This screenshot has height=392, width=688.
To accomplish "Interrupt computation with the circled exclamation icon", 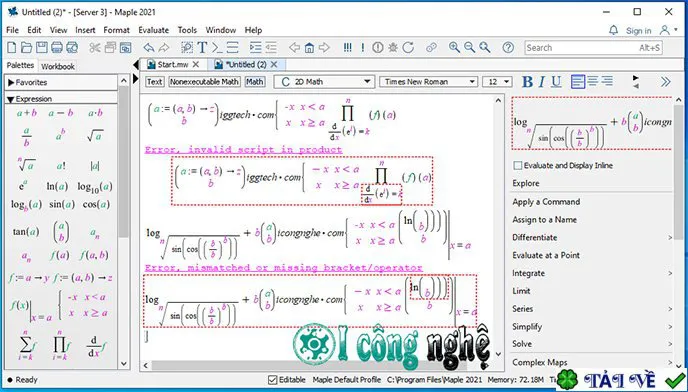I will 378,47.
